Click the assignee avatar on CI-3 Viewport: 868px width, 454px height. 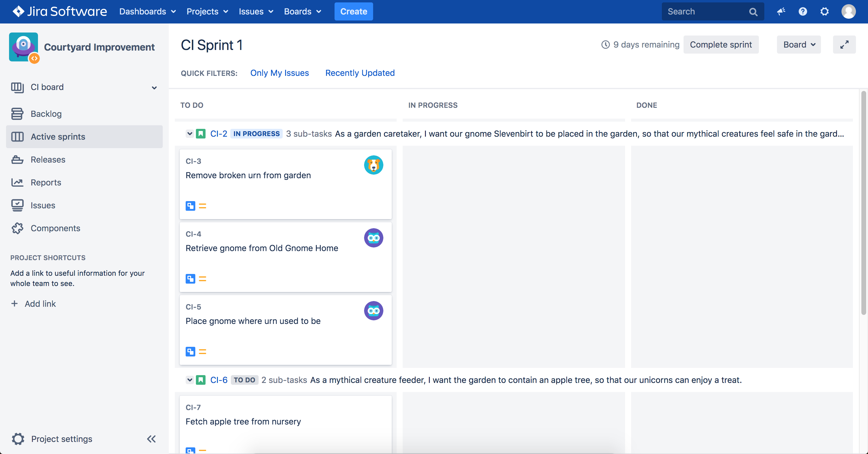pyautogui.click(x=373, y=165)
